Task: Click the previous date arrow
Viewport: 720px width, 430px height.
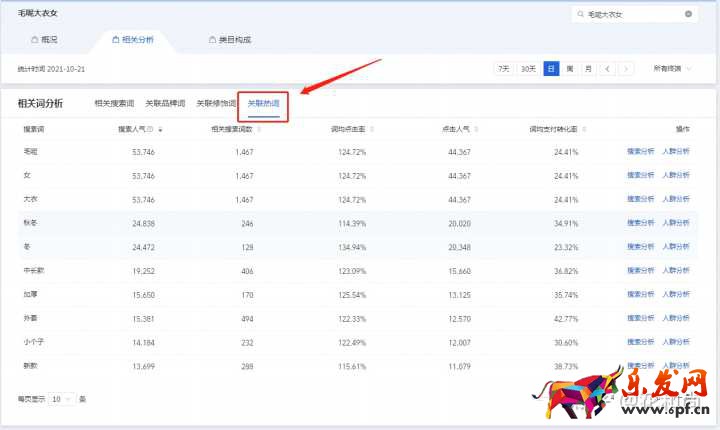Action: coord(608,69)
